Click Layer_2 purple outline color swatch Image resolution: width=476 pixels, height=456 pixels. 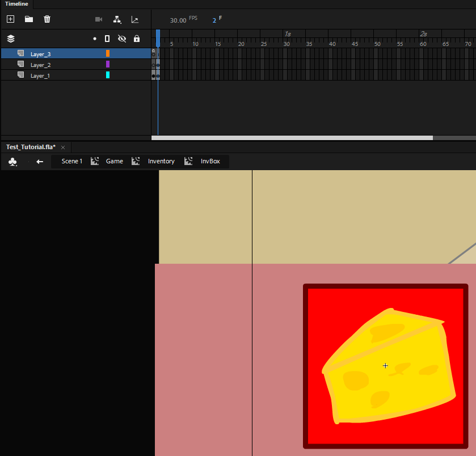point(107,64)
